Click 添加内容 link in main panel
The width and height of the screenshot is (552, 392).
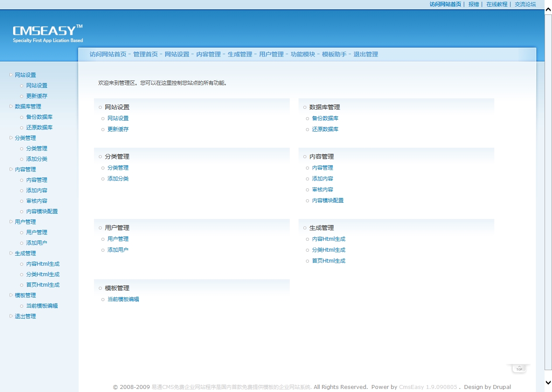[323, 178]
